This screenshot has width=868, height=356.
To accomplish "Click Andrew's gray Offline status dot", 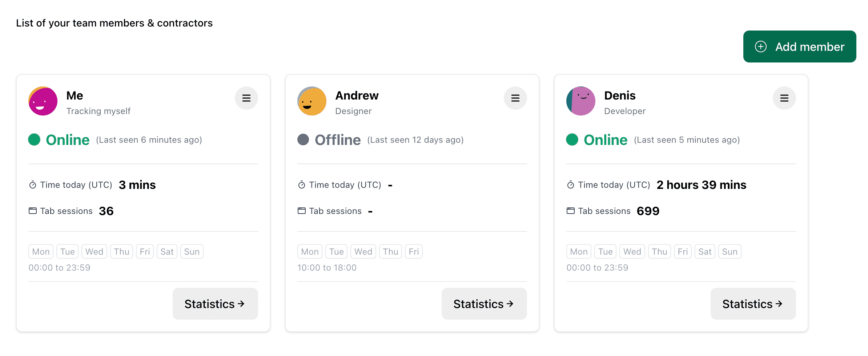I will [303, 139].
